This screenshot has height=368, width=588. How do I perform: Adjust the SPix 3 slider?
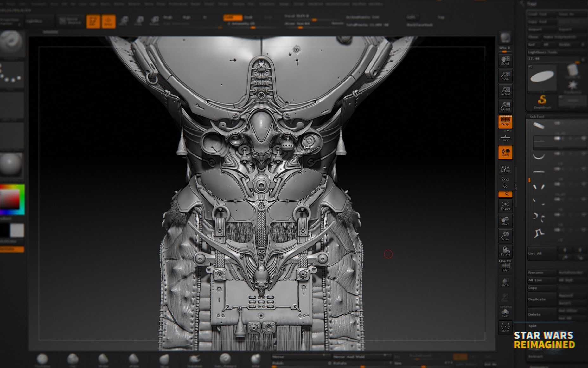tap(505, 49)
